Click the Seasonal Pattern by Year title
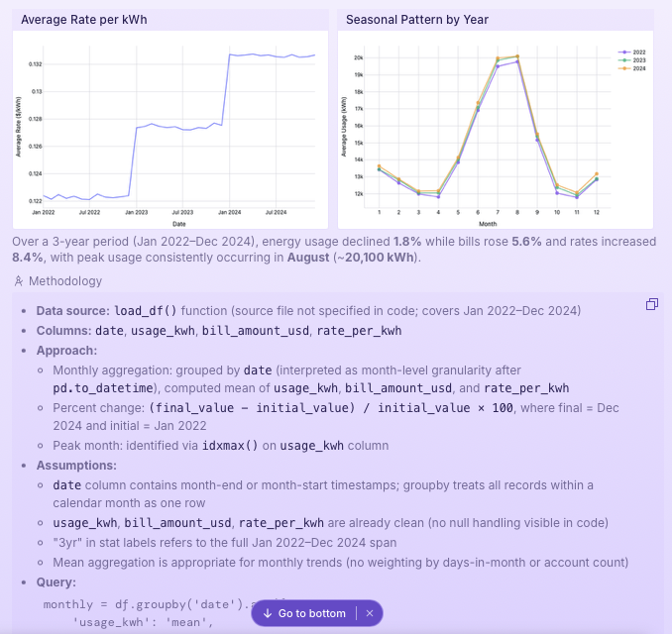The image size is (672, 634). (x=417, y=20)
